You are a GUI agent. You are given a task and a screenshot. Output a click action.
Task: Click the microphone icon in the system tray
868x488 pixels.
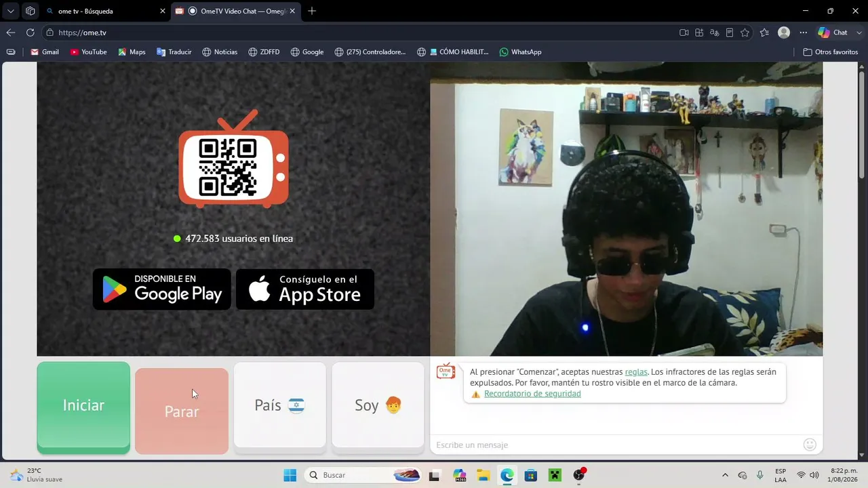760,475
